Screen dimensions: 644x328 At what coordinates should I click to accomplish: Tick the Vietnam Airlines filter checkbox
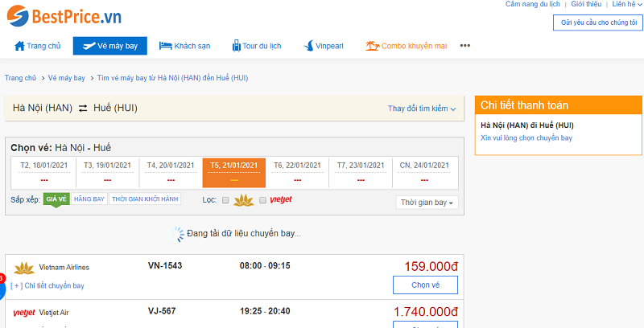click(225, 200)
